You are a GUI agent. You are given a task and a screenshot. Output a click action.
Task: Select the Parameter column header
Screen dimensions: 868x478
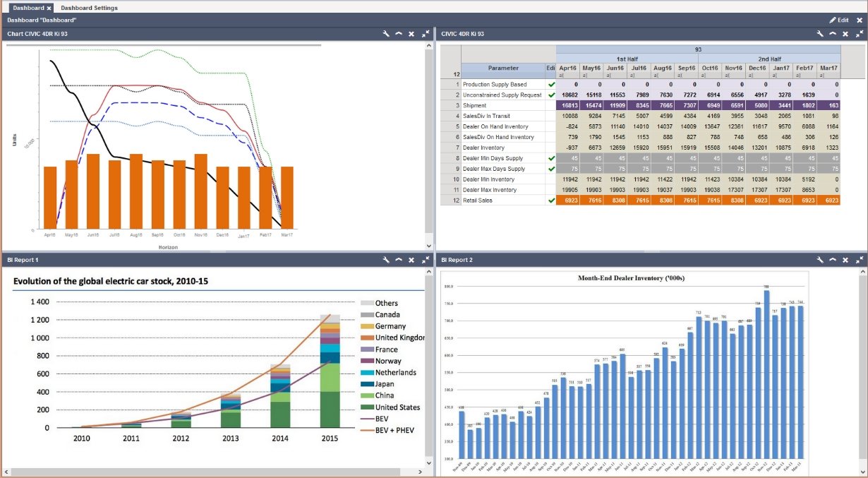pyautogui.click(x=503, y=68)
